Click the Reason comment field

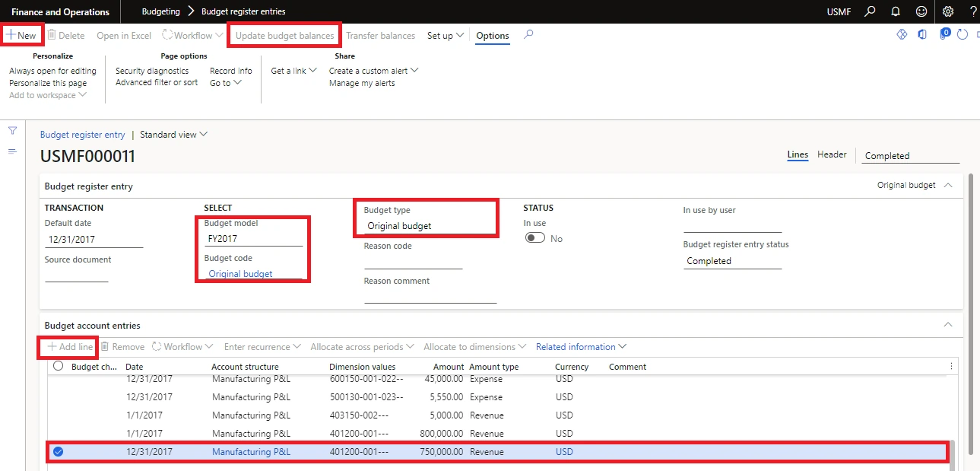click(430, 295)
